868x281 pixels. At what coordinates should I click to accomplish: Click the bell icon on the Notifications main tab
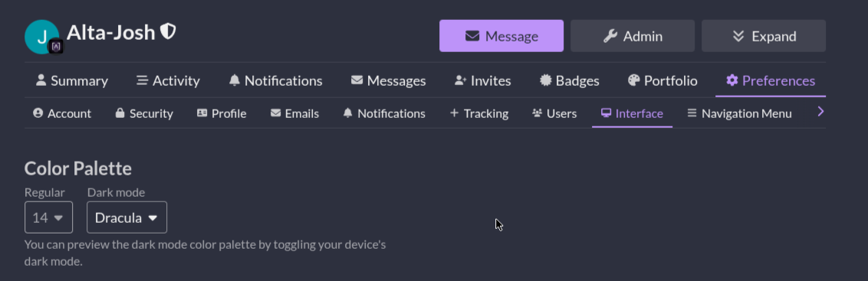(x=235, y=80)
